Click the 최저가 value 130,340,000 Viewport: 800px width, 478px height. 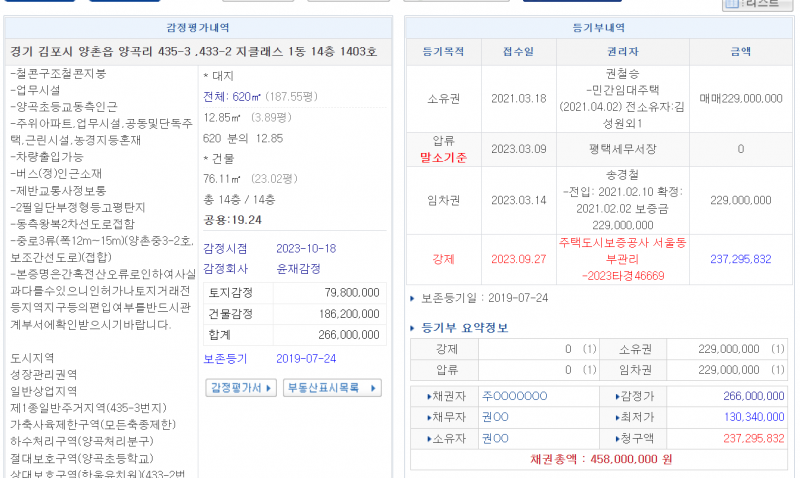point(753,417)
